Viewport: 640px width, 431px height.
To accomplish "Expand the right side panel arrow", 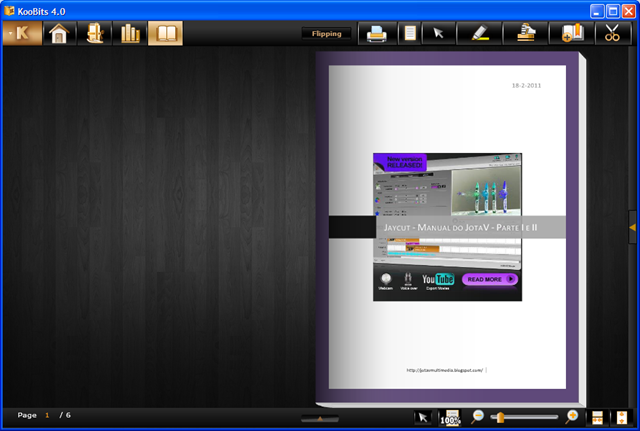I will [633, 227].
